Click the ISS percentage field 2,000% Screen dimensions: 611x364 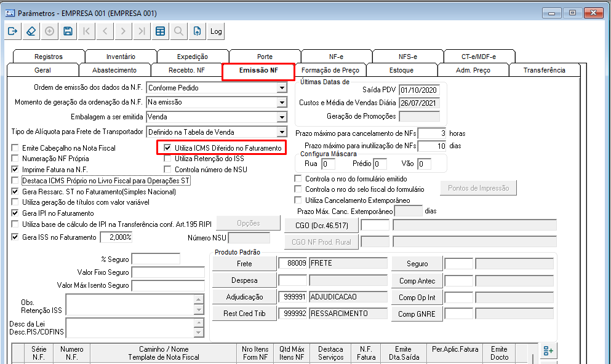click(x=116, y=237)
